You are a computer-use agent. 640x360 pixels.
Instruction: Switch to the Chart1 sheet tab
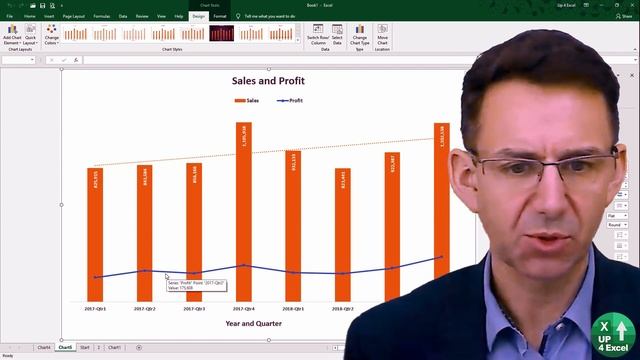coord(114,348)
